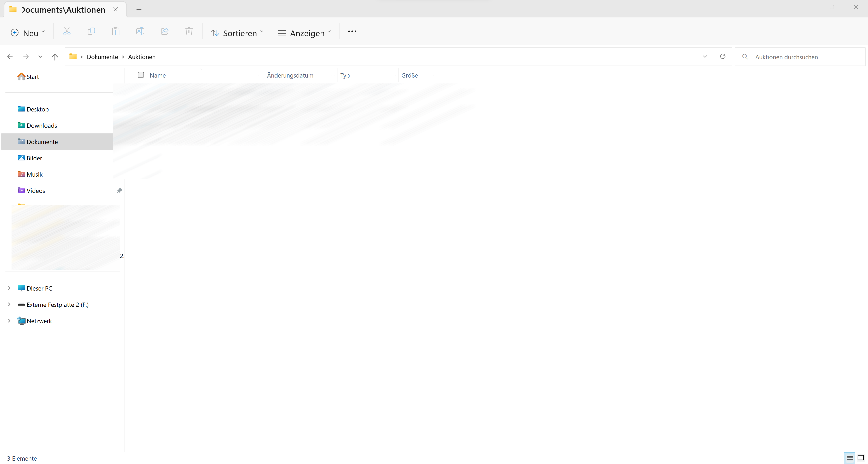The width and height of the screenshot is (868, 464).
Task: Click the Neu create button
Action: tap(28, 33)
